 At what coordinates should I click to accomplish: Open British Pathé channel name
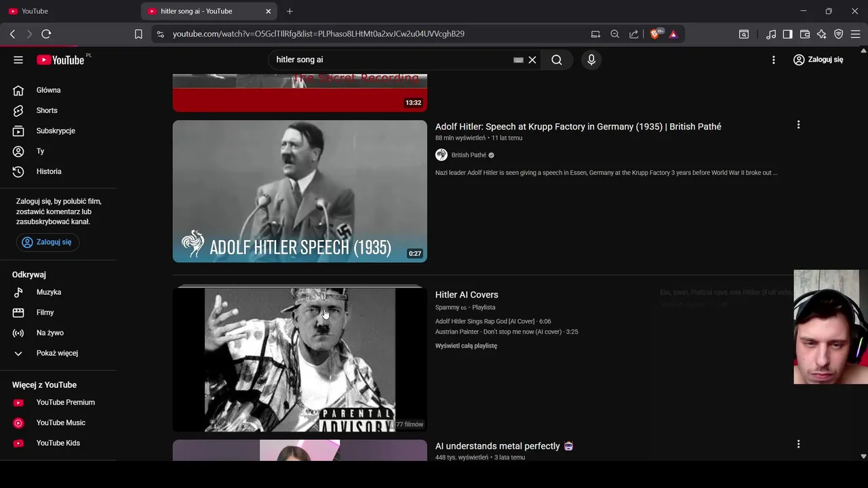tap(469, 155)
